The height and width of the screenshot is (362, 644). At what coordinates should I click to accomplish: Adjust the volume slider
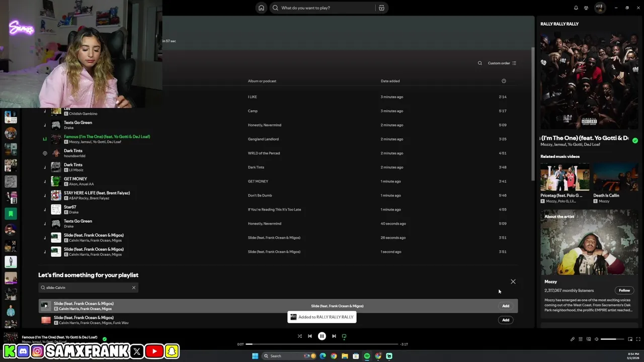click(x=612, y=339)
